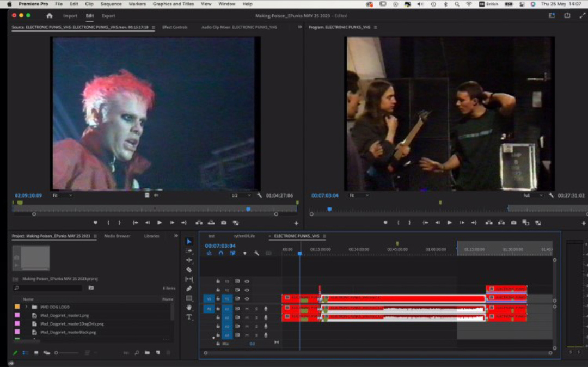588x367 pixels.
Task: Open Program monitor zoom level Fit dropdown
Action: pos(359,195)
